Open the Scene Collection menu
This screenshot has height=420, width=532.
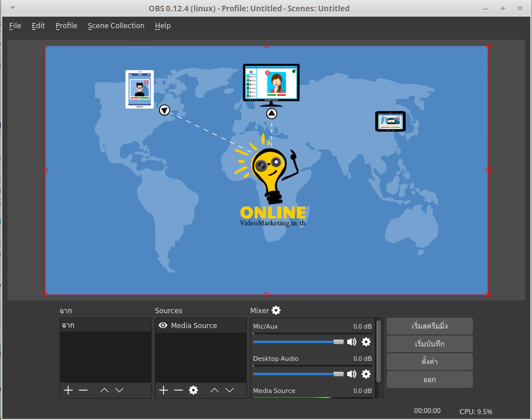(116, 26)
